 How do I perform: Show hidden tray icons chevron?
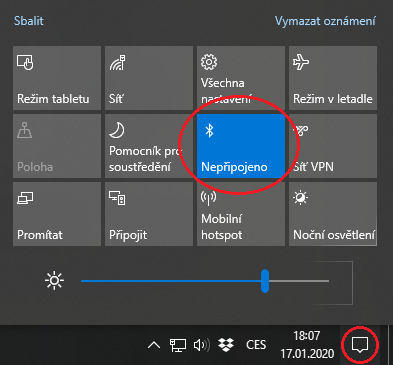point(154,345)
